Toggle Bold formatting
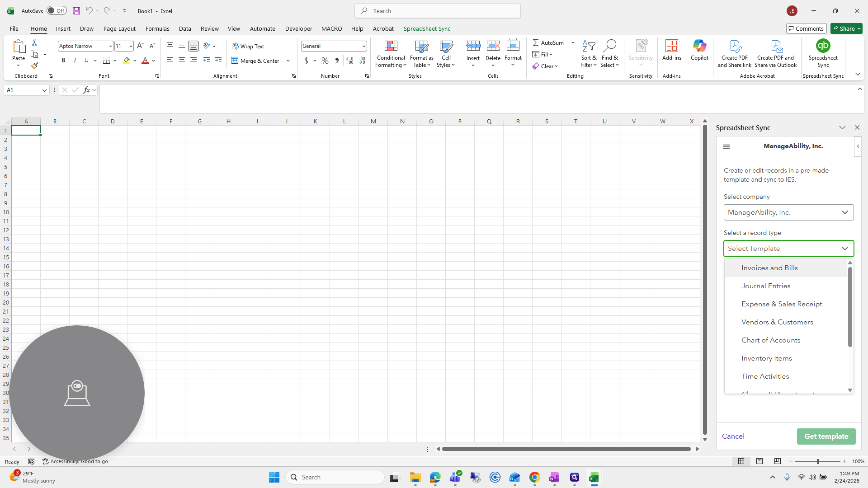This screenshot has height=488, width=868. (63, 61)
